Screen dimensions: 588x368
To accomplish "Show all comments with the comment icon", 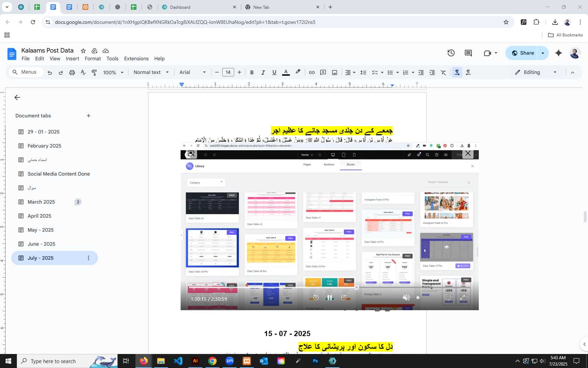I will pos(468,53).
